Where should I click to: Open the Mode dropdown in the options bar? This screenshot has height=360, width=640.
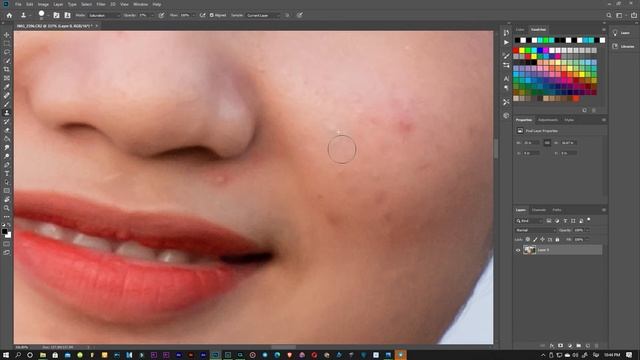pyautogui.click(x=104, y=15)
